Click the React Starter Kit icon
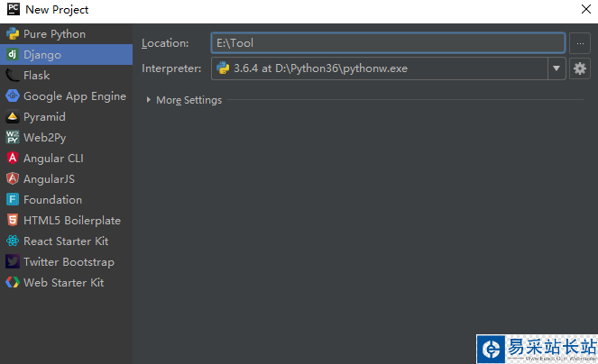Viewport: 598px width, 364px height. pos(13,241)
